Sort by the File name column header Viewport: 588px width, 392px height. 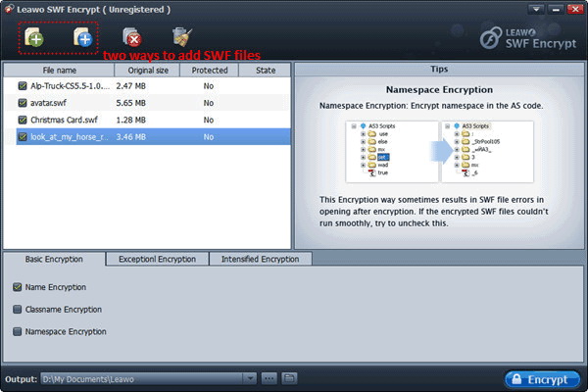pyautogui.click(x=59, y=71)
